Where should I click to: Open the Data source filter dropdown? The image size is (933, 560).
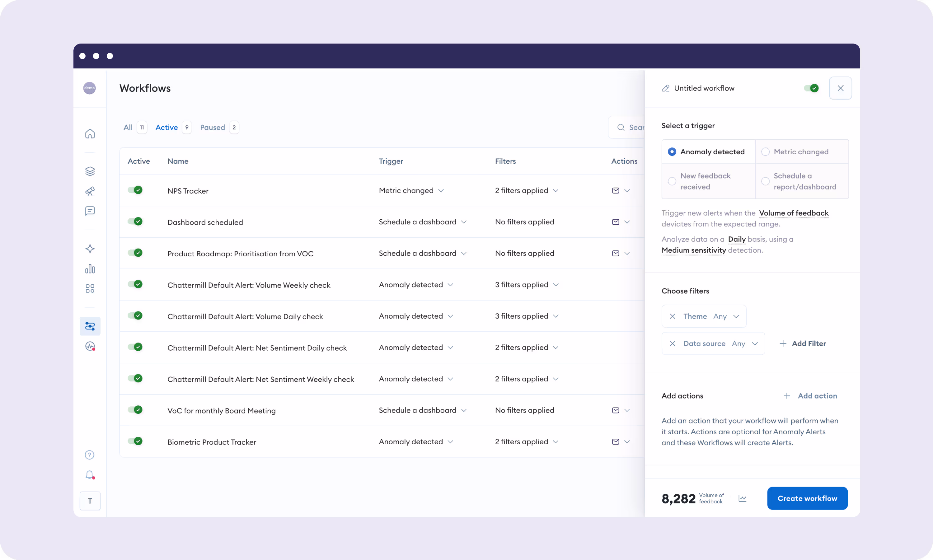[x=754, y=343]
